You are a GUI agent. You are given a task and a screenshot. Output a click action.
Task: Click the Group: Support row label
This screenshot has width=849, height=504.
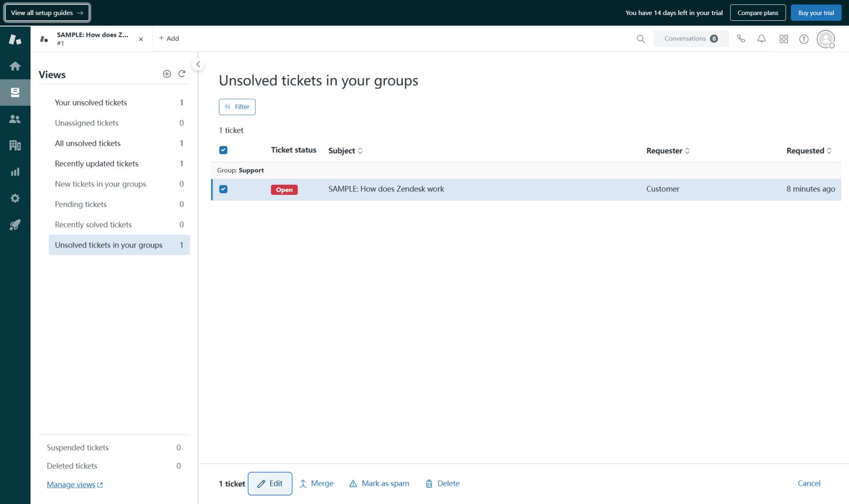[x=240, y=170]
